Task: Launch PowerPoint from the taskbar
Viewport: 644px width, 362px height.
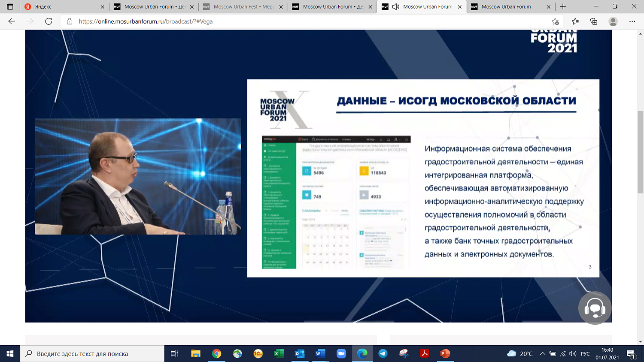Action: point(445,354)
